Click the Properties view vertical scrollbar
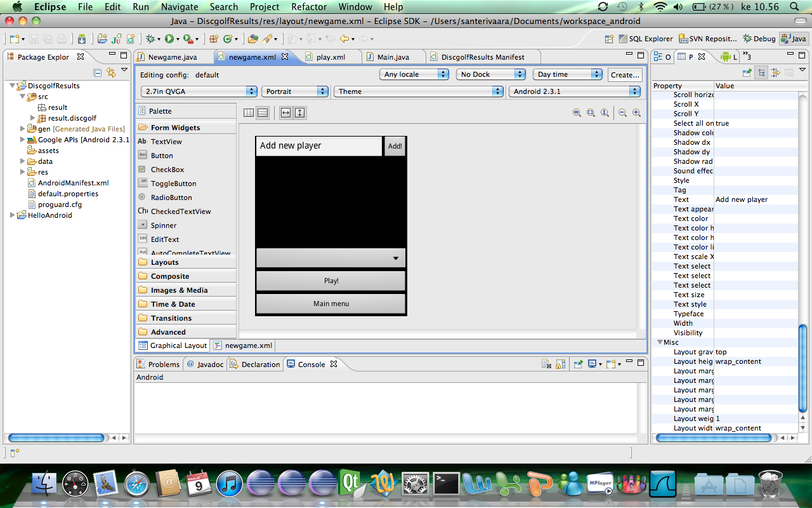This screenshot has height=508, width=812. coord(803,368)
